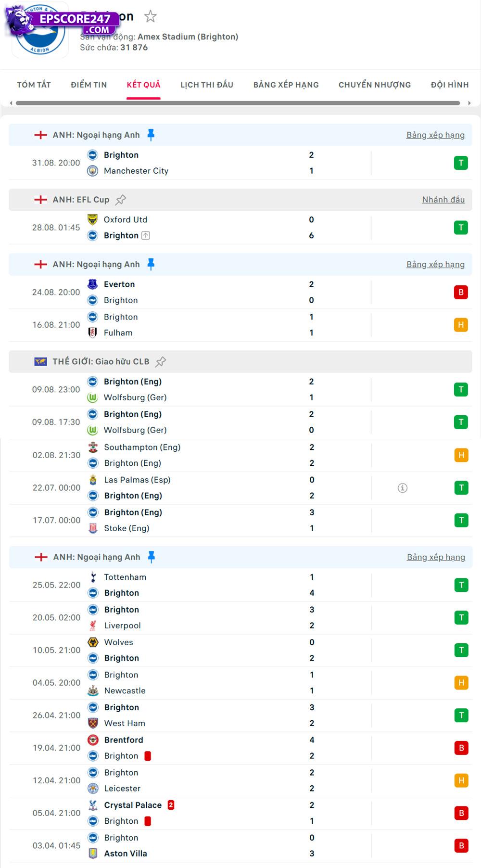Click the star to favorite Brighton
Screen dimensions: 481x868
(151, 16)
